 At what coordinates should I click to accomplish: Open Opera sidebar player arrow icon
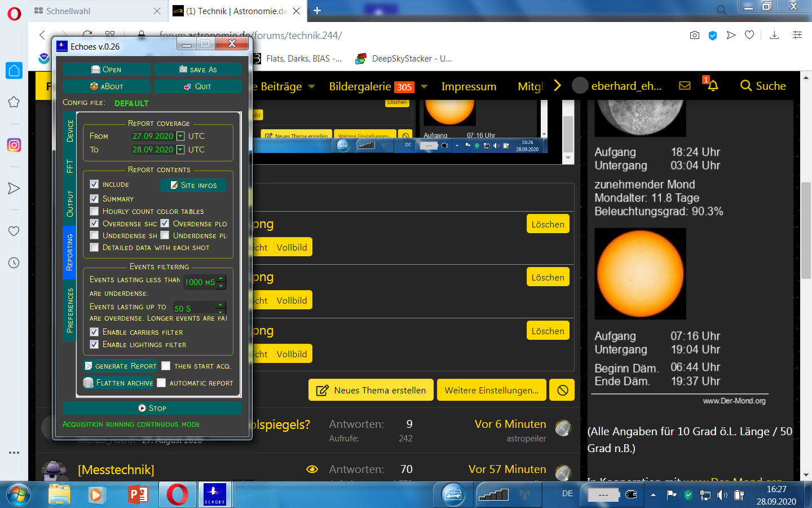click(x=14, y=189)
